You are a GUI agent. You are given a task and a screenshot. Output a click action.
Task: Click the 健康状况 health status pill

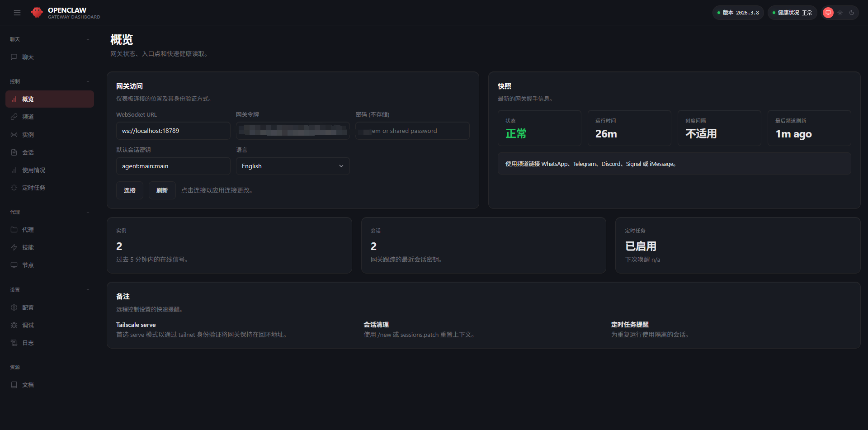pos(792,13)
